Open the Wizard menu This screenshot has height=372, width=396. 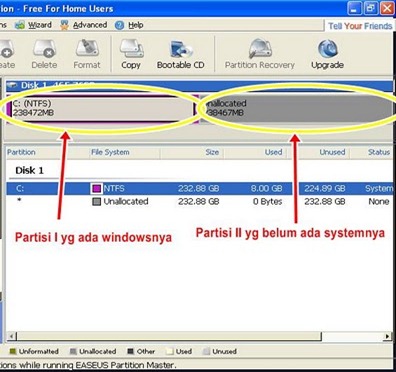(34, 25)
